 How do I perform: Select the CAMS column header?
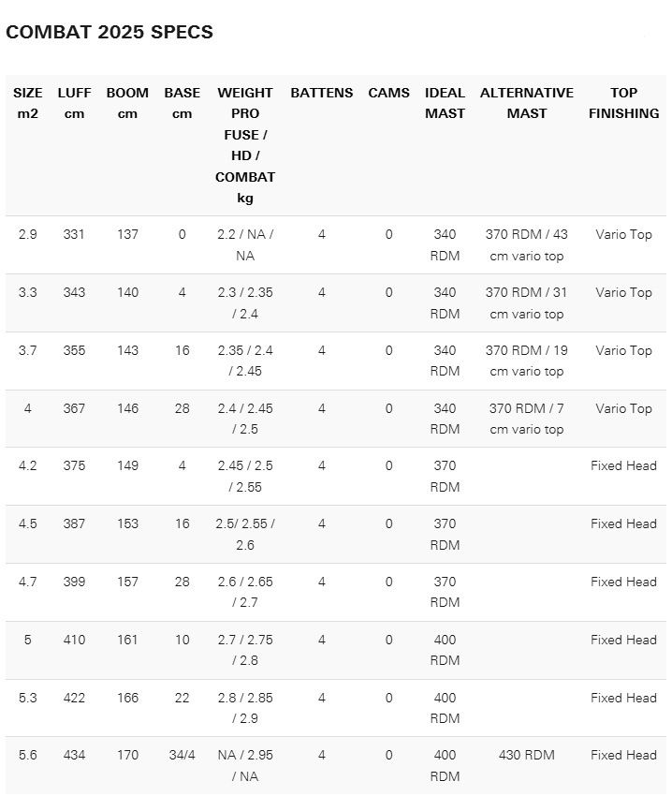click(x=388, y=93)
